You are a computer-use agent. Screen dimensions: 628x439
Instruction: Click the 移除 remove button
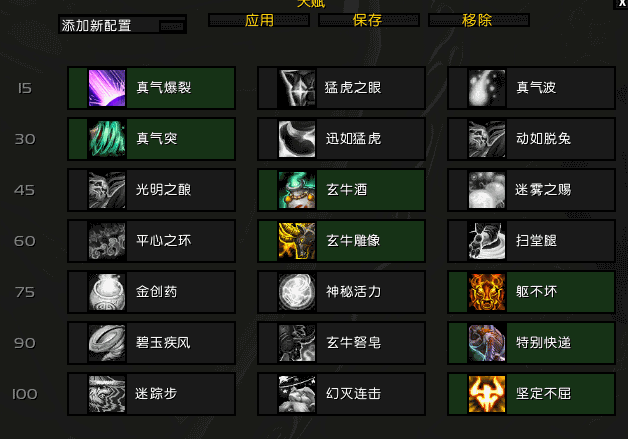point(479,20)
